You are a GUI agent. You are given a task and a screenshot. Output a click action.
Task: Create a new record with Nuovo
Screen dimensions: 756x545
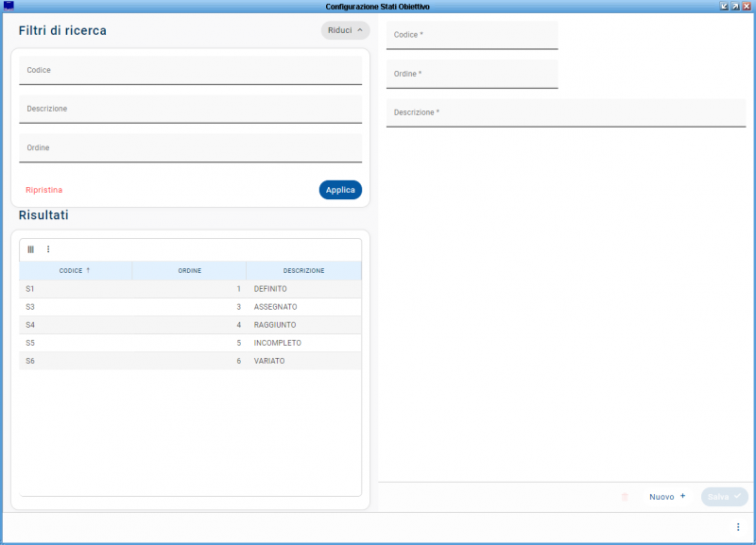[667, 497]
